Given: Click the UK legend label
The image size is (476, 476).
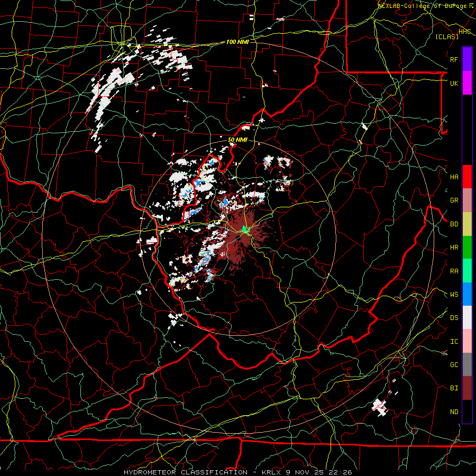Looking at the screenshot, I should 454,83.
